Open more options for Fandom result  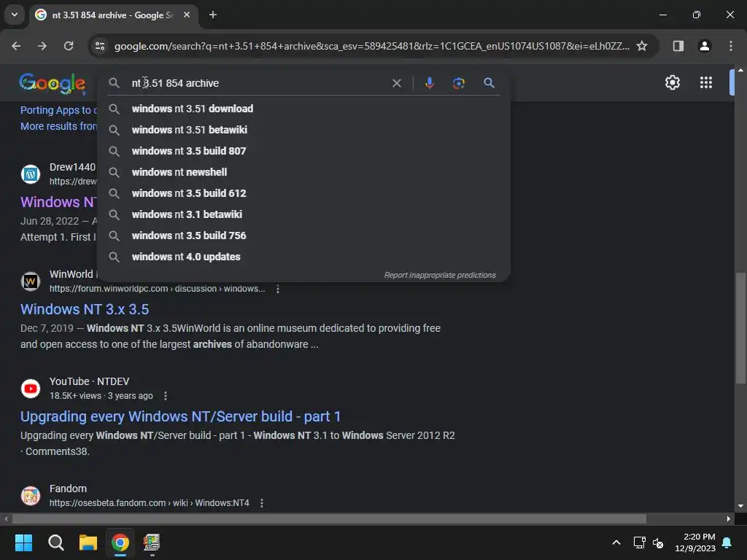262,503
